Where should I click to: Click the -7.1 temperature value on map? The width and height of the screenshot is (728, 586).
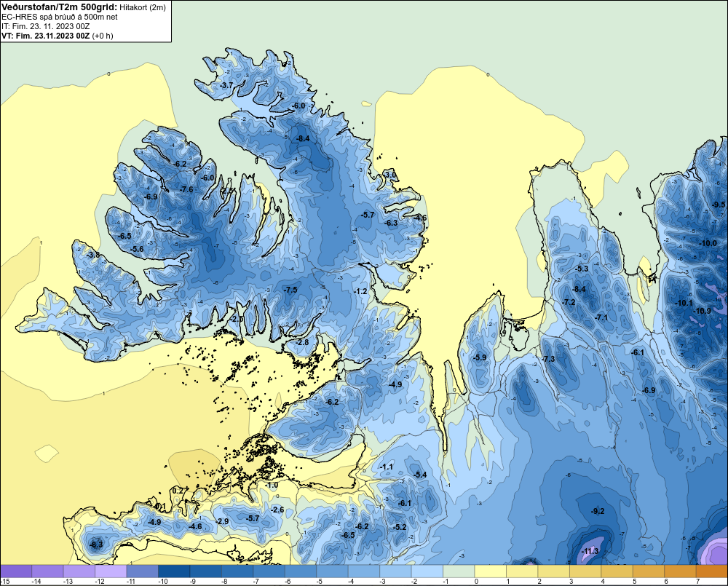[x=601, y=317]
